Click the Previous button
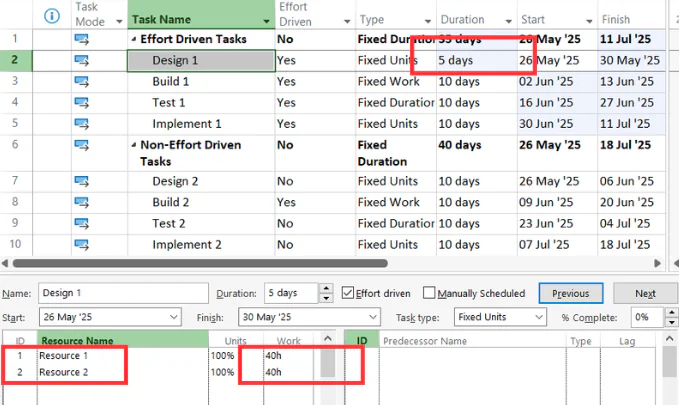The height and width of the screenshot is (405, 679). pos(571,293)
